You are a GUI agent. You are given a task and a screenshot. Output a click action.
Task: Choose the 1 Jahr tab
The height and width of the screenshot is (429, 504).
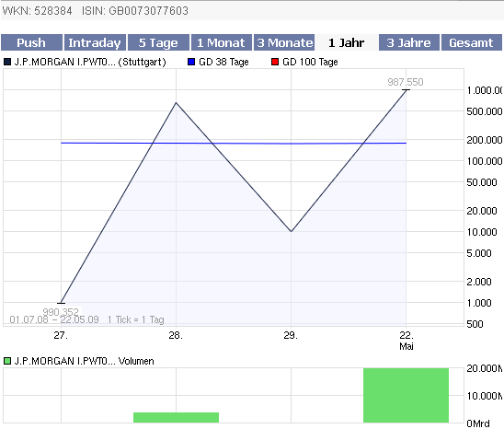346,42
